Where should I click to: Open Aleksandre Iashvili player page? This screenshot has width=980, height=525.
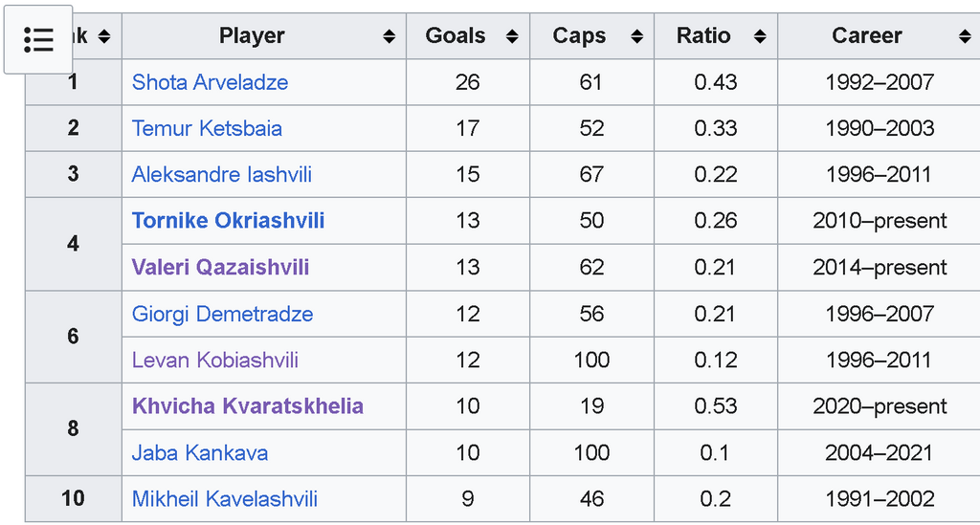pyautogui.click(x=222, y=174)
